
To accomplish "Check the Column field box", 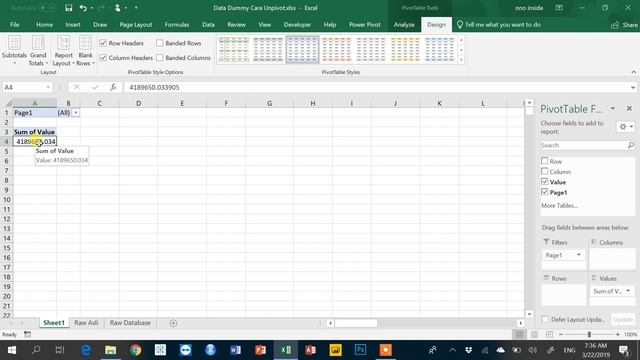I will pos(544,171).
